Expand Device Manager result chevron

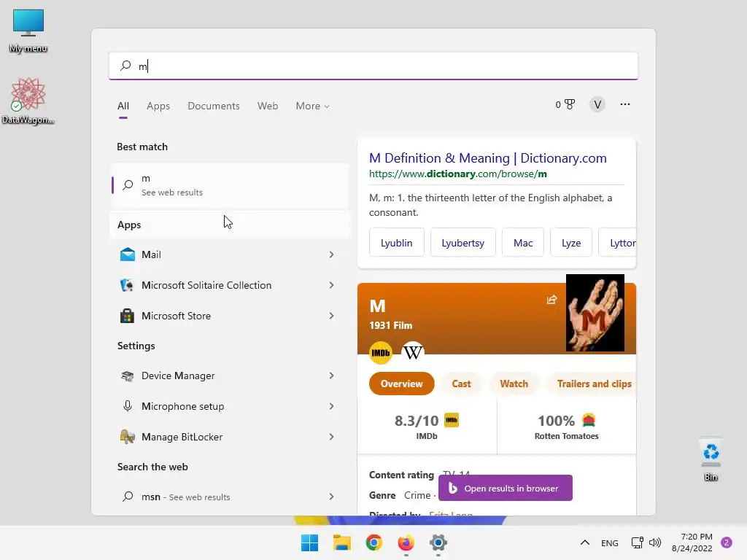coord(332,376)
